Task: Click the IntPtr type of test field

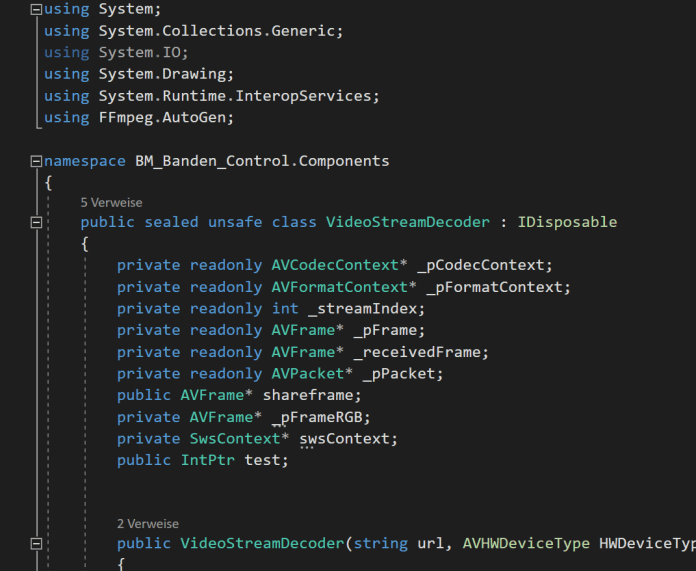Action: pos(208,460)
